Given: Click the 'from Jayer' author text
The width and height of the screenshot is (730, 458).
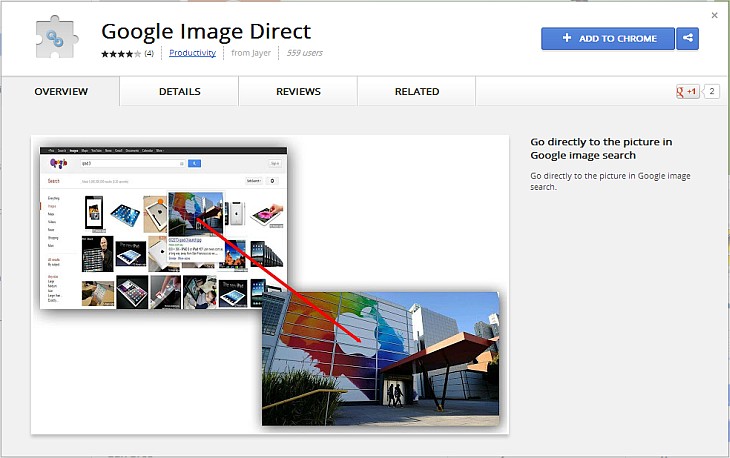Looking at the screenshot, I should (x=253, y=53).
